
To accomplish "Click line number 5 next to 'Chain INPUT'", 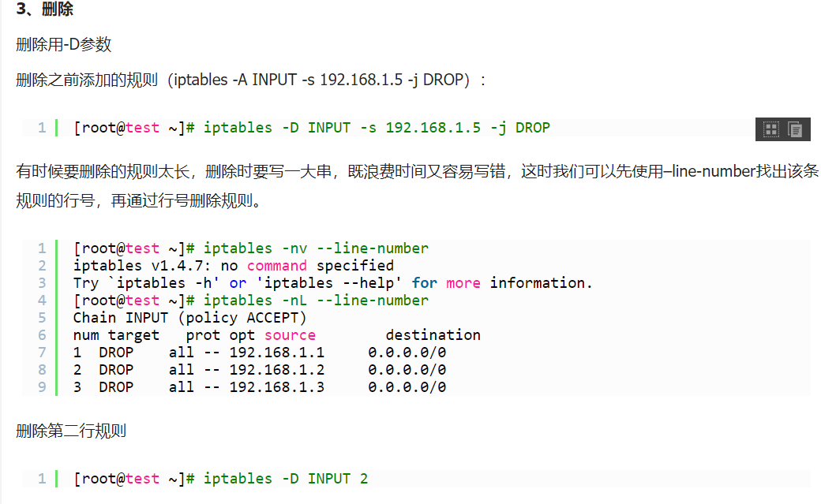I will click(x=41, y=318).
